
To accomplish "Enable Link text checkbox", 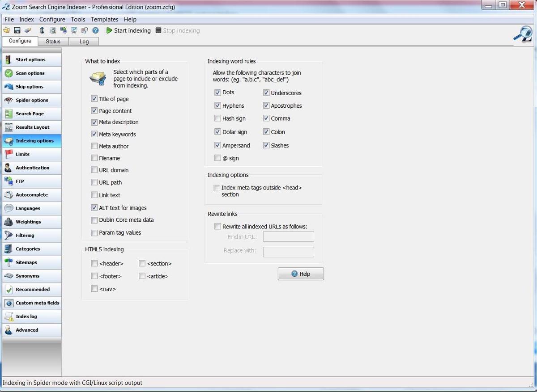I will point(94,195).
